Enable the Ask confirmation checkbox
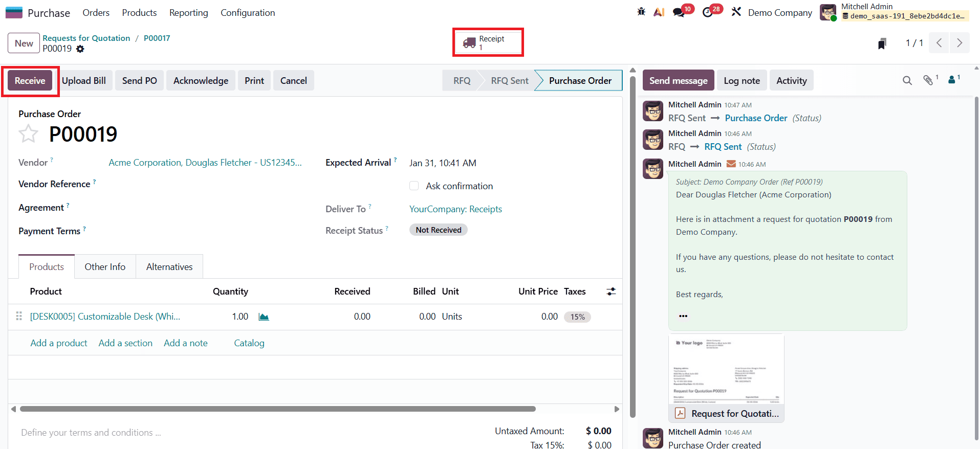Viewport: 980px width, 449px height. pos(414,186)
